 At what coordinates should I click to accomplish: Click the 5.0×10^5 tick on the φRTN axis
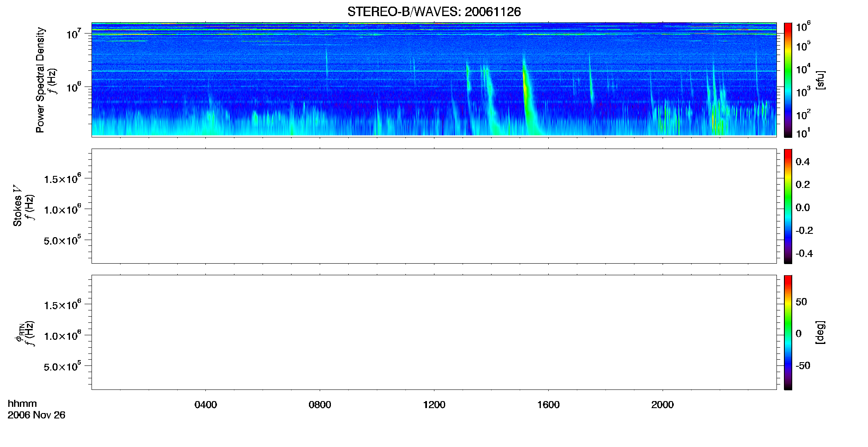(x=63, y=366)
